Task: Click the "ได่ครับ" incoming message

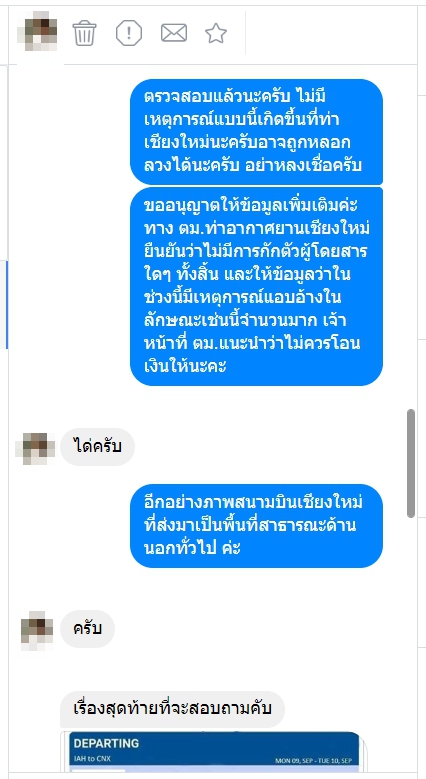Action: [97, 447]
